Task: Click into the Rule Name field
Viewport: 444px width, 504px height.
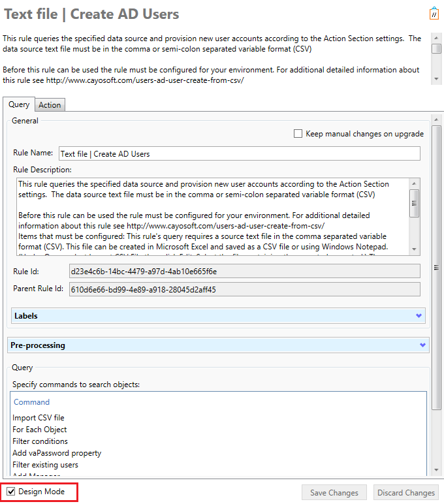Action: tap(240, 153)
